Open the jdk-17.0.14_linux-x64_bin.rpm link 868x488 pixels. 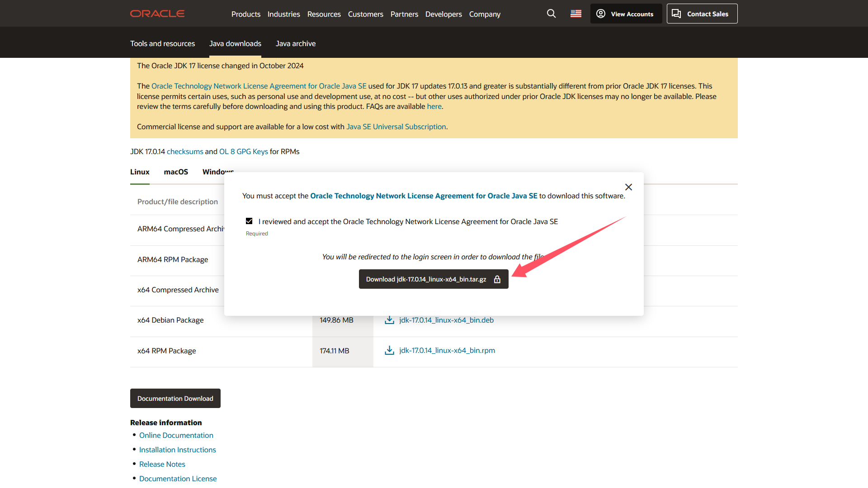point(447,350)
